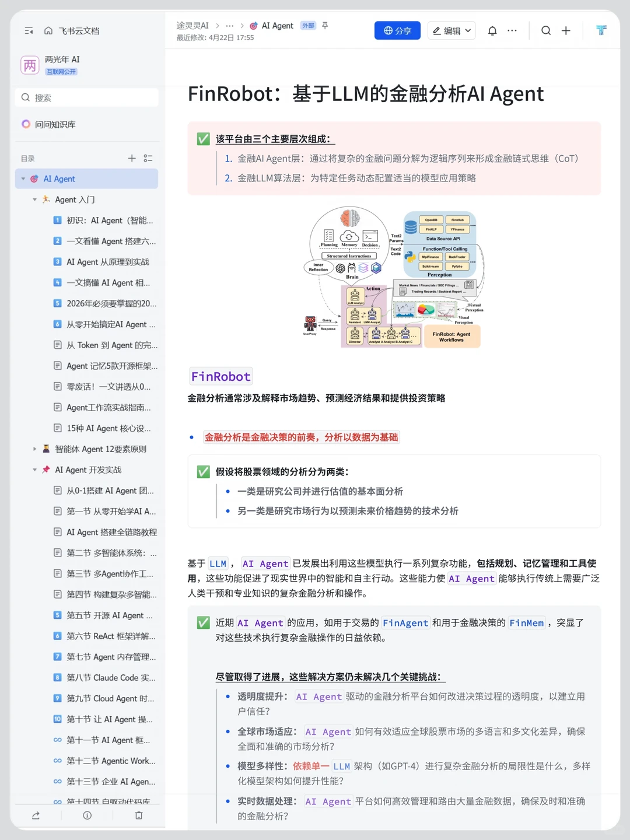Click 分享 share button

point(397,31)
